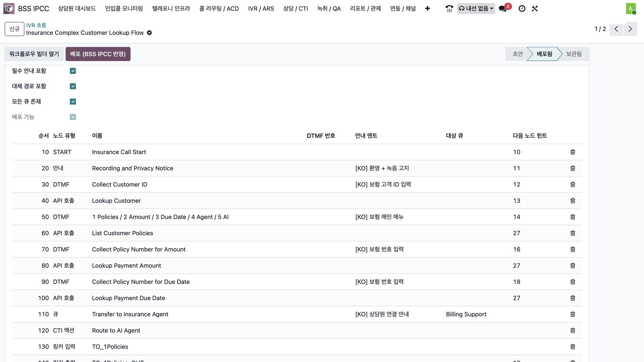Screen dimensions: 644x362
Task: Open the 콜 라우팅 / ACD menu
Action: pyautogui.click(x=219, y=8)
